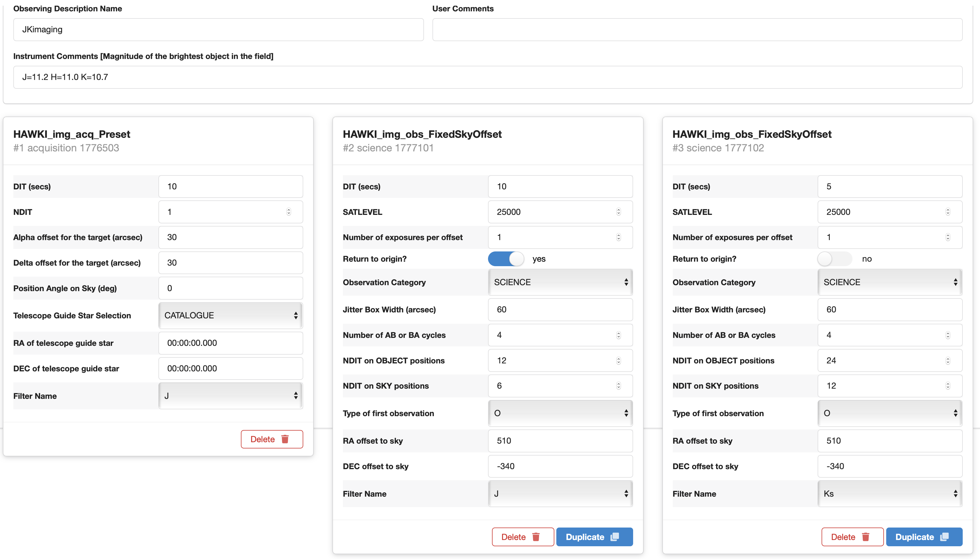Click the User Comments input field
Screen dimensions: 980x559
[x=697, y=29]
